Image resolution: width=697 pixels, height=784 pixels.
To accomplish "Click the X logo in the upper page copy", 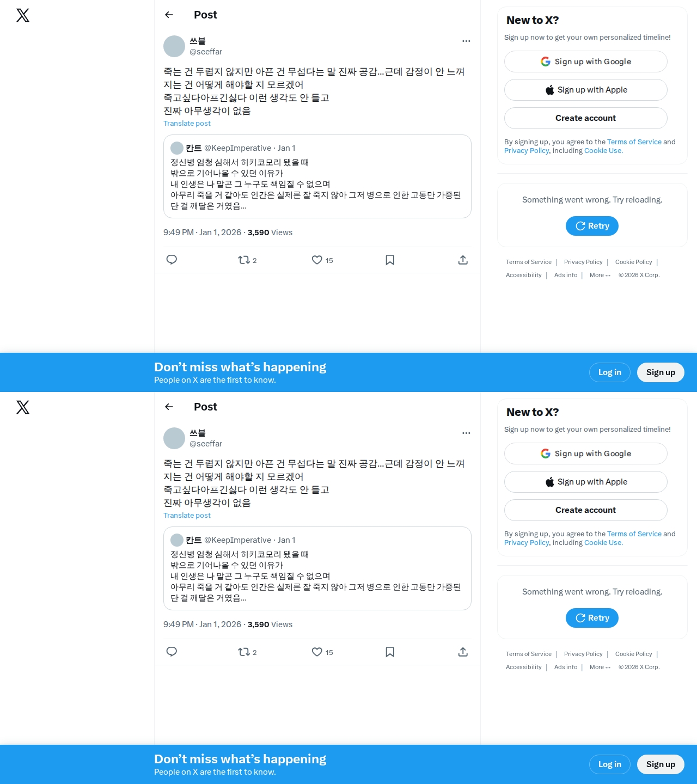I will point(23,15).
